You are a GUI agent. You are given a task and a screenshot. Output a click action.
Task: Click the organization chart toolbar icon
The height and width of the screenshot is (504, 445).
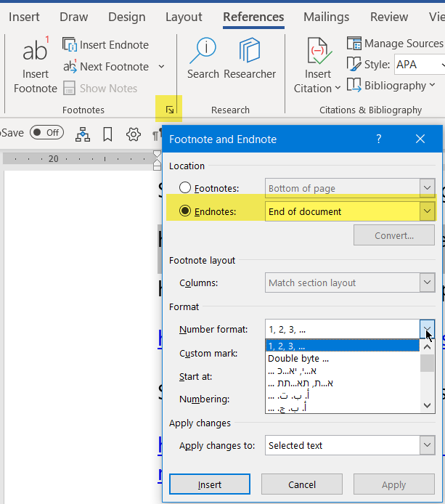coord(83,134)
